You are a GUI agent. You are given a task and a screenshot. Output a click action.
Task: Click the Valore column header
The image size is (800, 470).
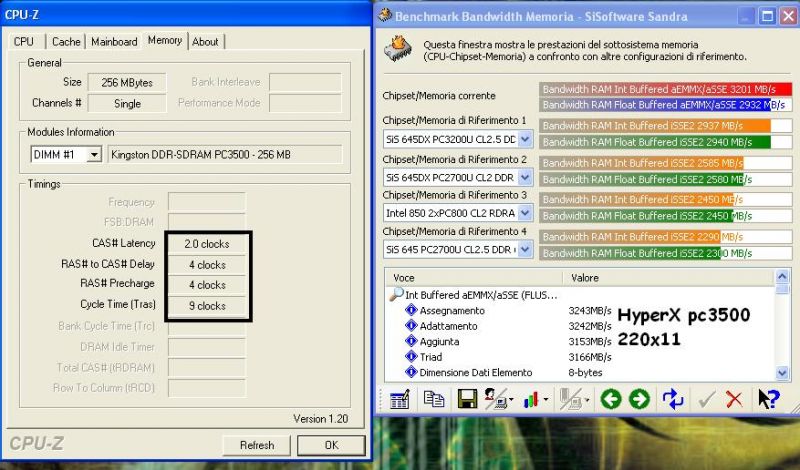tap(668, 278)
